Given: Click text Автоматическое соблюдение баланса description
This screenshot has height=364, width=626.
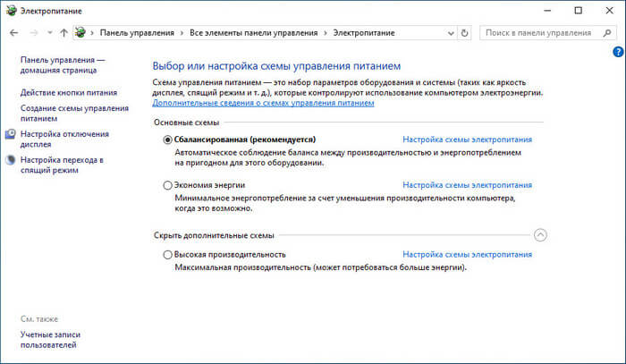Looking at the screenshot, I should [x=348, y=157].
